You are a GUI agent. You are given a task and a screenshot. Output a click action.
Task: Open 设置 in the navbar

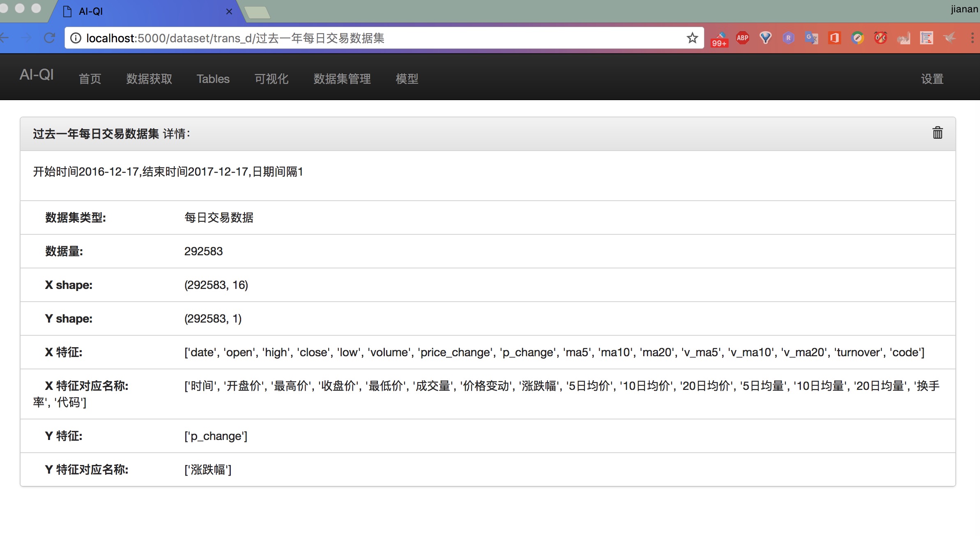[x=932, y=79]
